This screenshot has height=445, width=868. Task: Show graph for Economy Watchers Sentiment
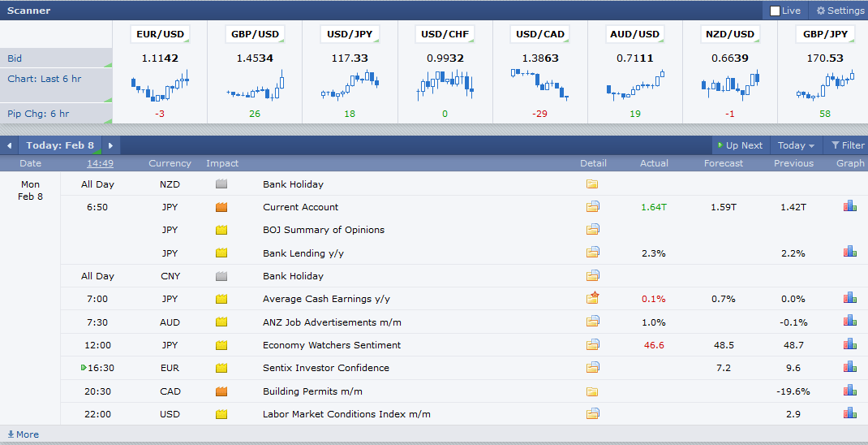click(x=849, y=344)
